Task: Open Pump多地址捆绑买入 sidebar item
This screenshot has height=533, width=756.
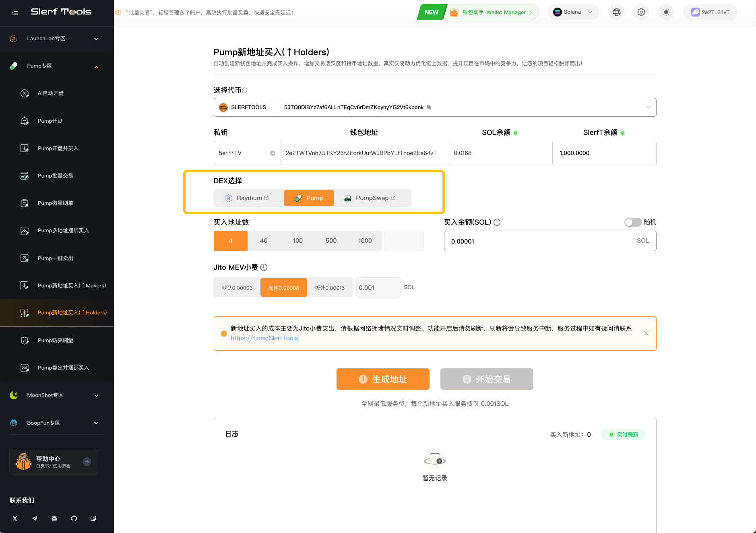Action: 57,230
